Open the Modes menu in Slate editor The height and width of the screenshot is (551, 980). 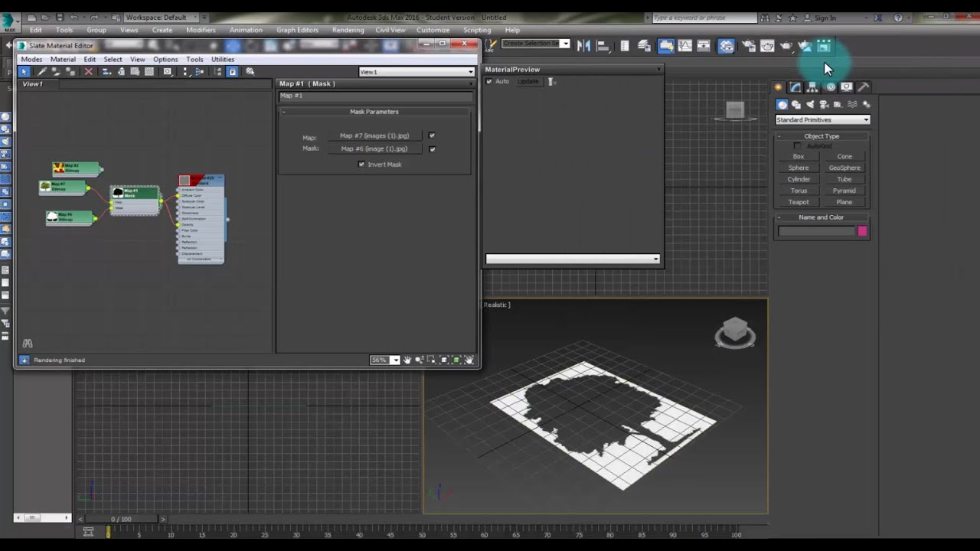point(31,59)
